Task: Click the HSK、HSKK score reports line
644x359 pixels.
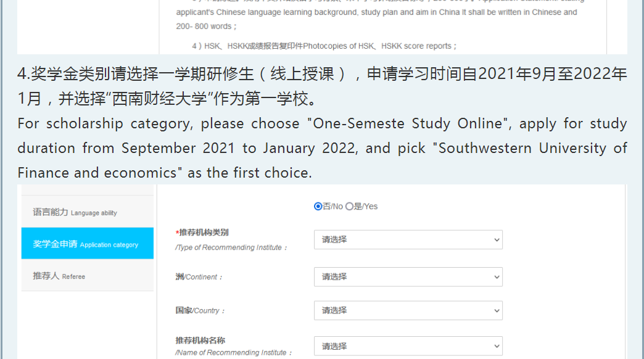Action: (x=325, y=46)
